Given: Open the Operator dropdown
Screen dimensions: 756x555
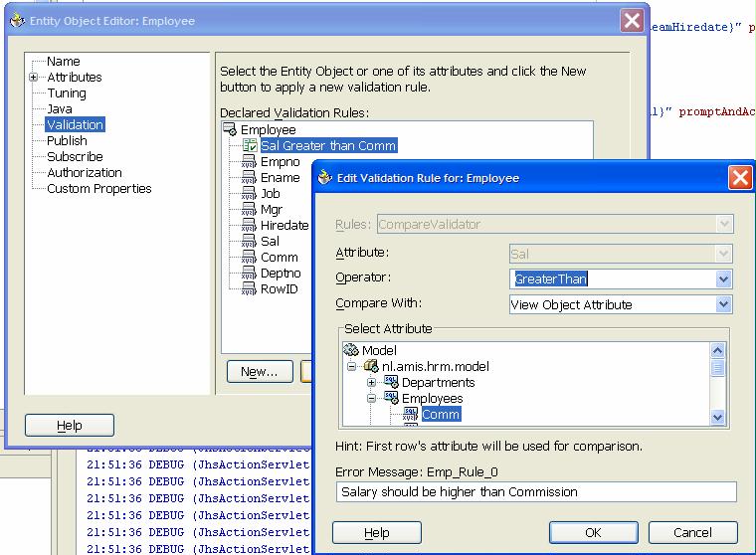Looking at the screenshot, I should [723, 279].
